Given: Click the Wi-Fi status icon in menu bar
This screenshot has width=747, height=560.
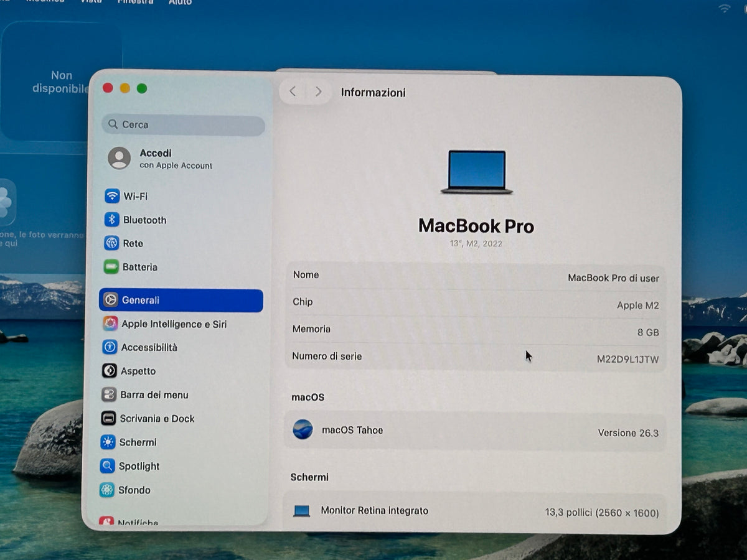Looking at the screenshot, I should (724, 7).
